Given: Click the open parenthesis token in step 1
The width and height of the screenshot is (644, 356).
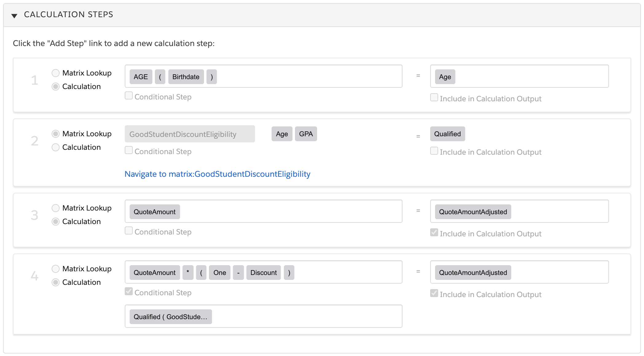Looking at the screenshot, I should [x=160, y=77].
